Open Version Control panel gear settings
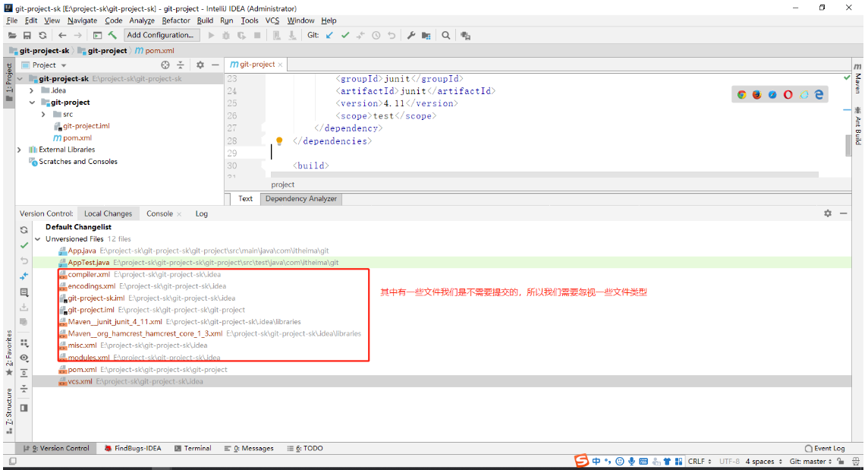The width and height of the screenshot is (868, 470). (828, 213)
